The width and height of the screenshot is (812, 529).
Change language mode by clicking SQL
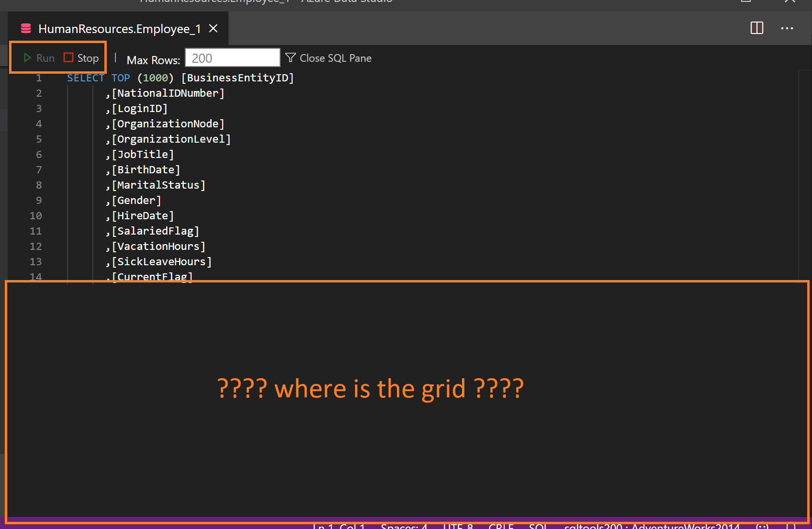tap(538, 526)
